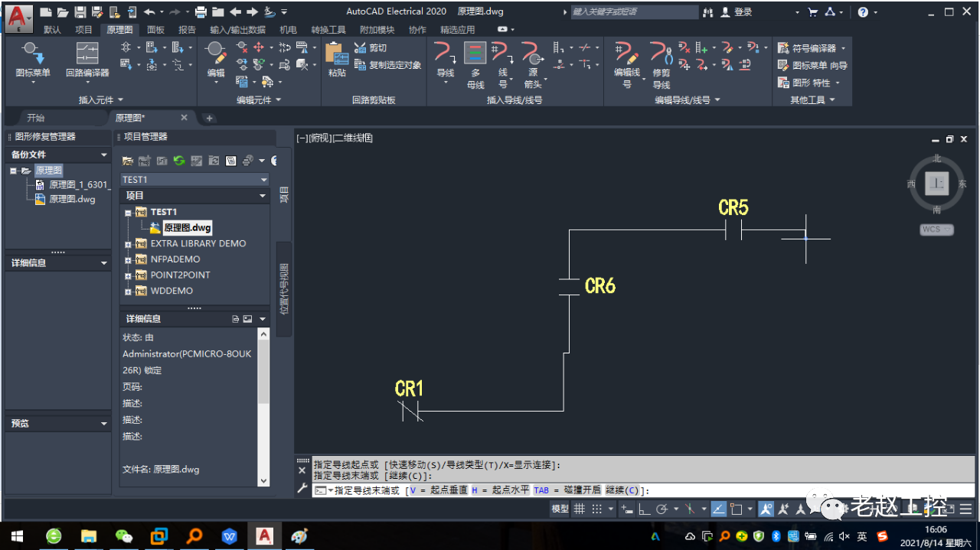
Task: Click the WCS coordinate system button
Action: coord(936,229)
